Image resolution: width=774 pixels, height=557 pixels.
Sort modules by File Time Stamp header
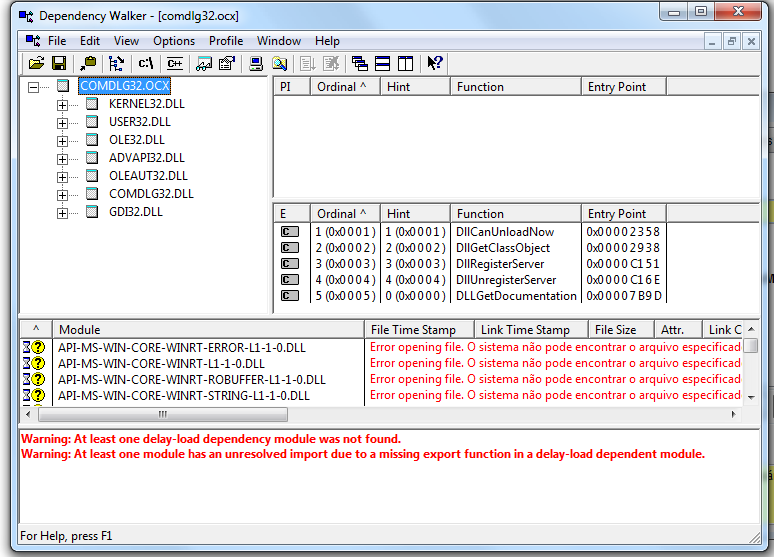click(x=420, y=330)
